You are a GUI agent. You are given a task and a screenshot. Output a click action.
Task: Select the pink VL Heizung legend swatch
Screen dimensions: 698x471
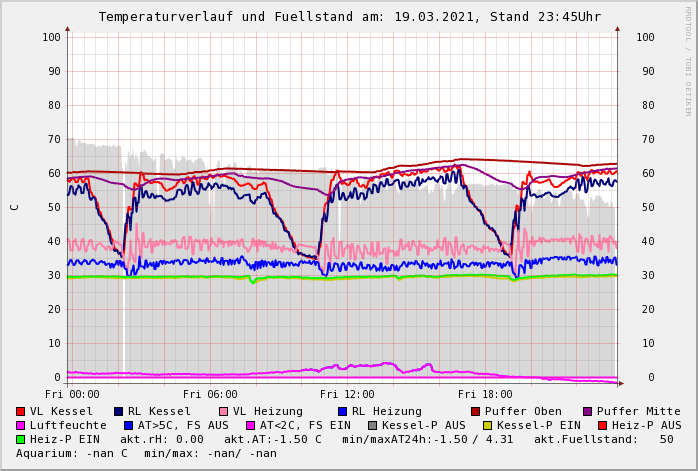coord(224,412)
